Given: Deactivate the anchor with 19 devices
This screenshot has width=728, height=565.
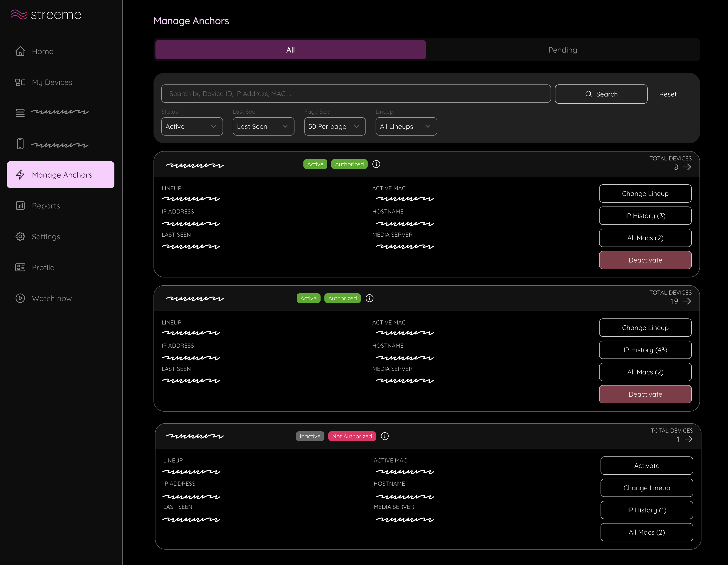Looking at the screenshot, I should click(645, 394).
